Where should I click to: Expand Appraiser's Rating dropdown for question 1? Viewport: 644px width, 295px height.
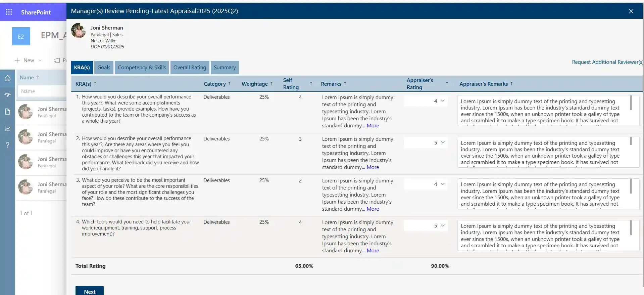coord(426,101)
